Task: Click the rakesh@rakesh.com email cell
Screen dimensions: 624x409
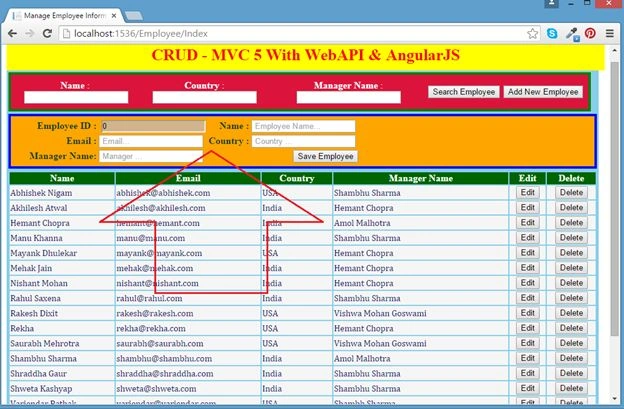Action: click(188, 314)
